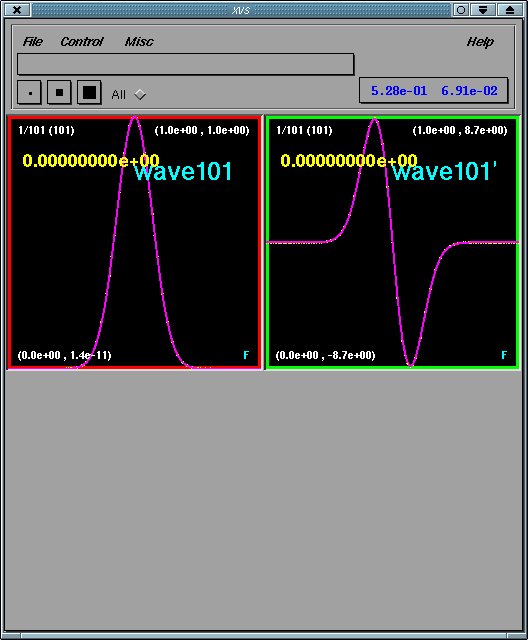Viewport: 528px width, 640px height.
Task: Click the empty text field below the menu bar
Action: 186,64
